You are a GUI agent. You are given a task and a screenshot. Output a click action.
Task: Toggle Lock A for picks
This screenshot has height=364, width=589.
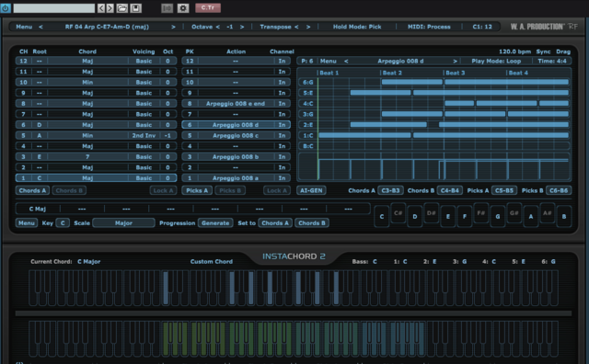tap(277, 190)
